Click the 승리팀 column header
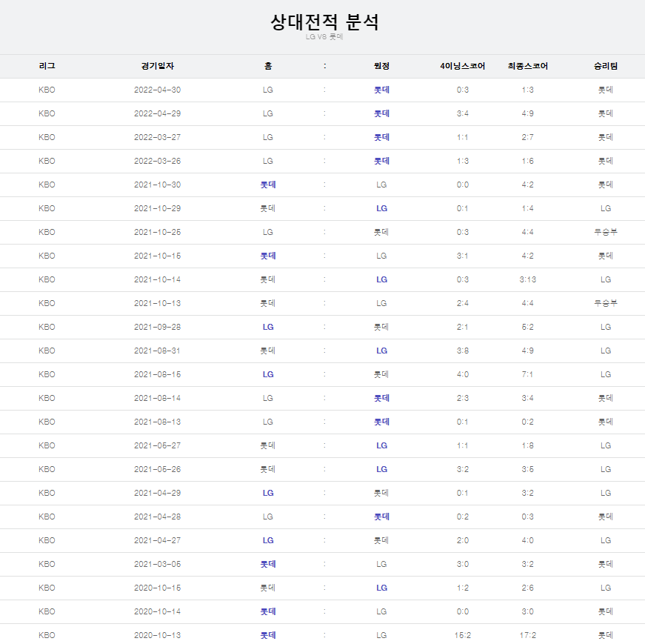Image resolution: width=645 pixels, height=644 pixels. [606, 66]
